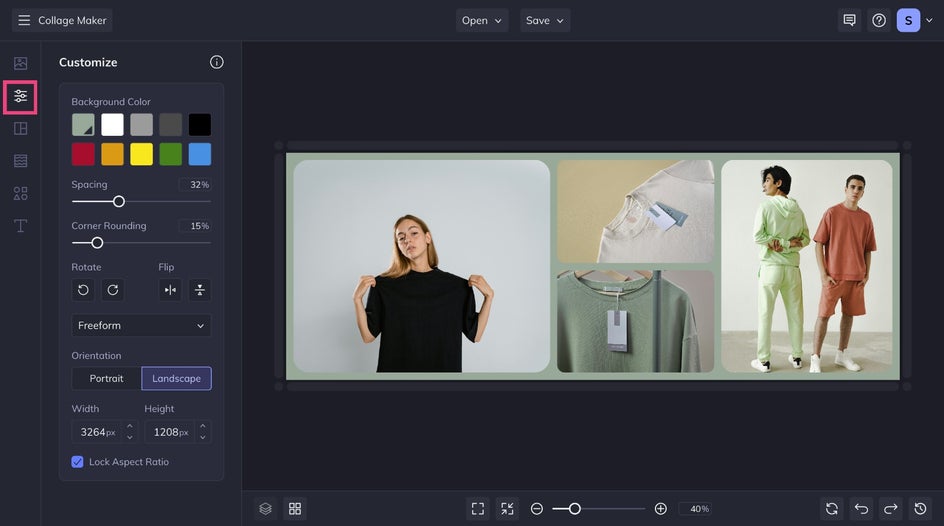Viewport: 944px width, 526px height.
Task: Open the feedback chat icon
Action: [x=849, y=20]
